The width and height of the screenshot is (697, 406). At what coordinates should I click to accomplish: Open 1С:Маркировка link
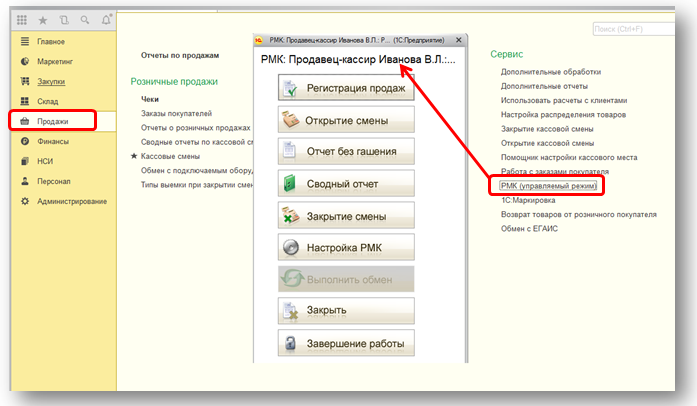click(528, 200)
